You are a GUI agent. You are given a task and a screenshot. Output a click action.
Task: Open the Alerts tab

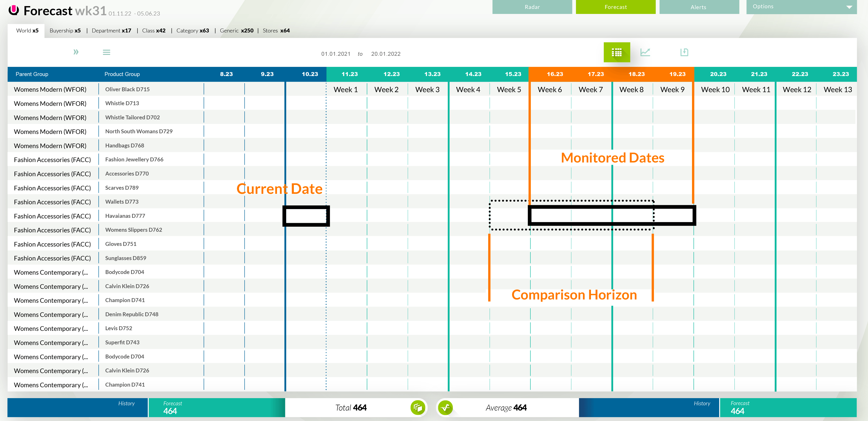point(699,7)
